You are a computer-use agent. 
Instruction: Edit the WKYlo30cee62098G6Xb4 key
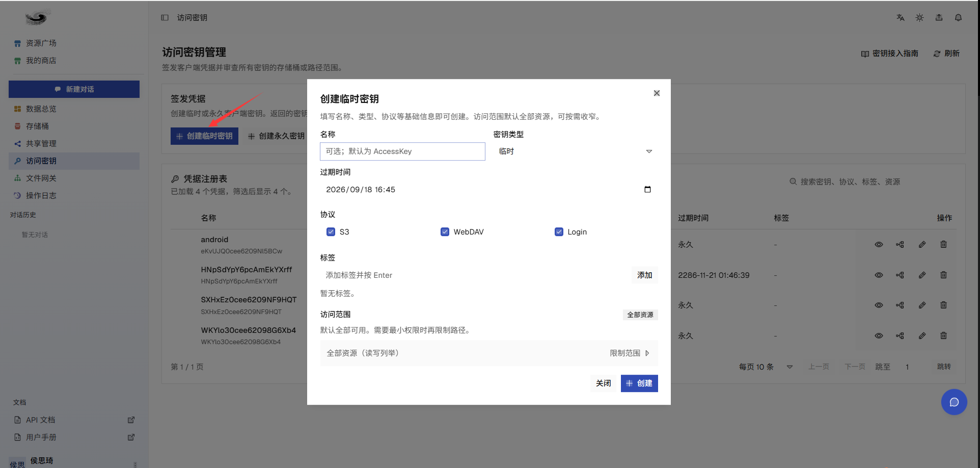coord(922,335)
